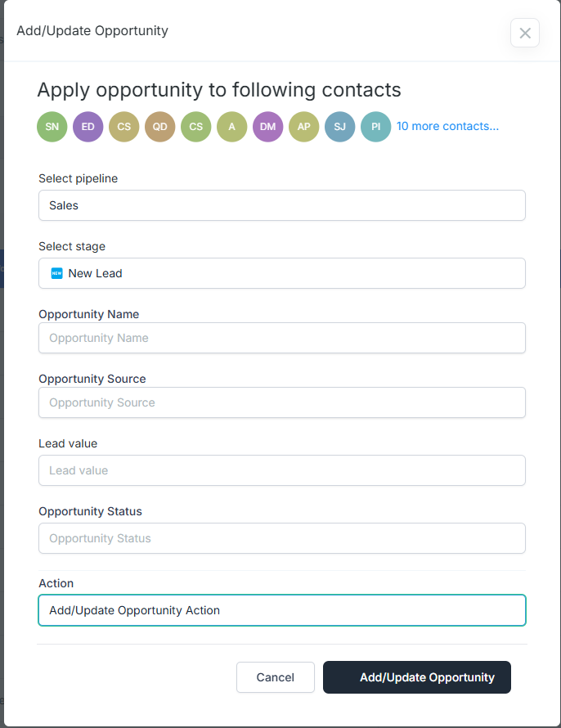Click the Cancel button
The width and height of the screenshot is (561, 728).
(x=276, y=677)
